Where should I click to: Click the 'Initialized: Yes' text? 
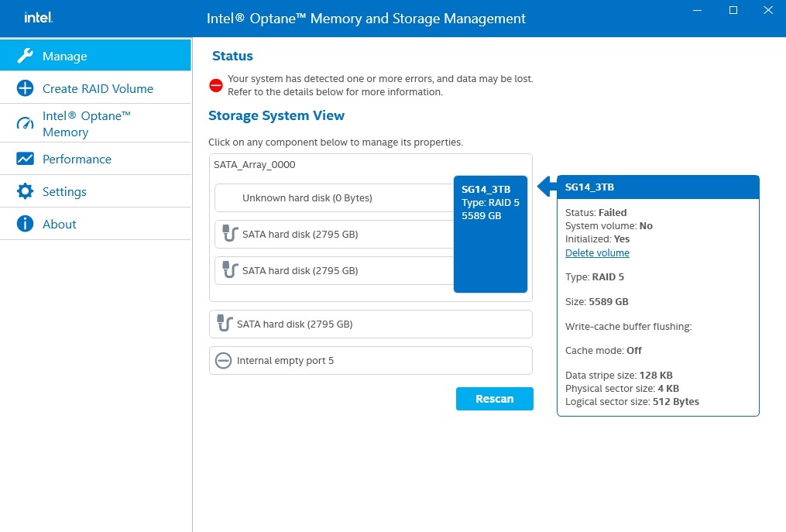pyautogui.click(x=597, y=239)
